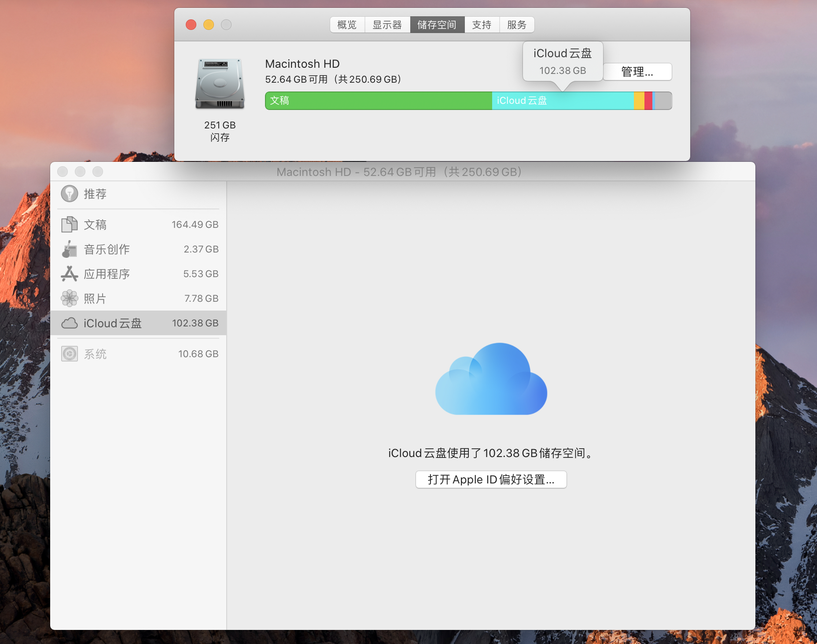817x644 pixels.
Task: Click the 音乐创作 guitar icon
Action: 69,249
